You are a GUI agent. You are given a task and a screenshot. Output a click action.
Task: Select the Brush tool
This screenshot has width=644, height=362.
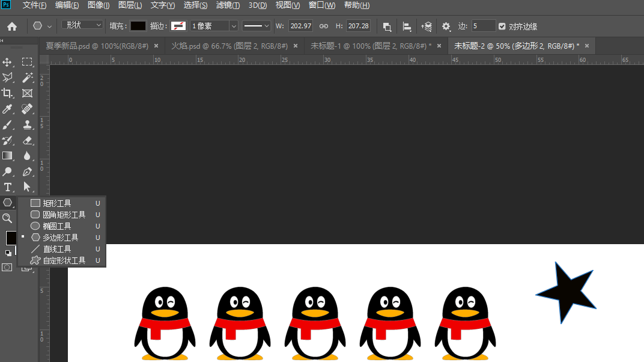[x=7, y=124]
